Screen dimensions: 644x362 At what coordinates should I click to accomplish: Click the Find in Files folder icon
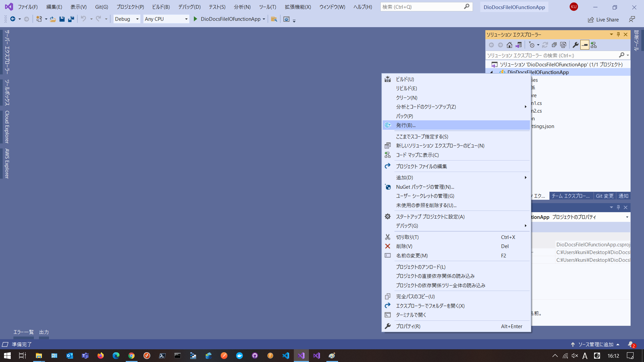point(274,19)
